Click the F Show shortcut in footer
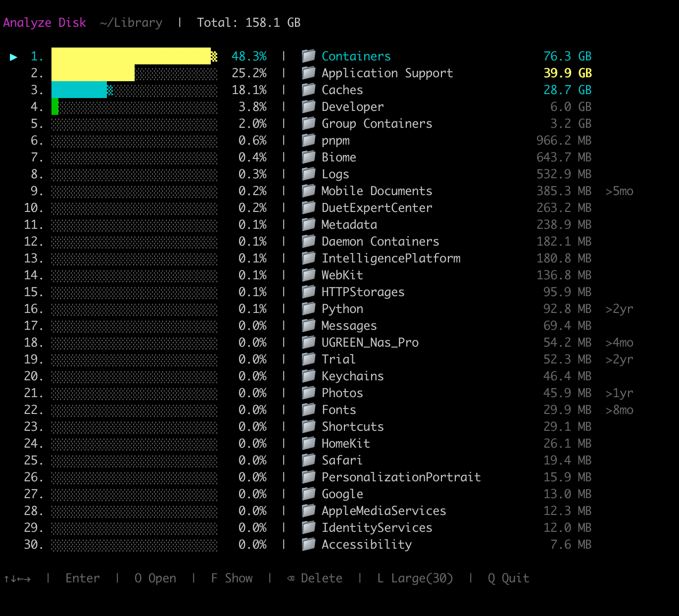The height and width of the screenshot is (616, 679). pyautogui.click(x=232, y=578)
